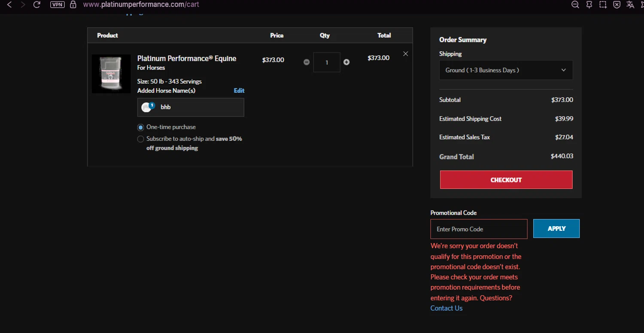644x333 pixels.
Task: Click the bhb horse name entry
Action: [x=191, y=107]
